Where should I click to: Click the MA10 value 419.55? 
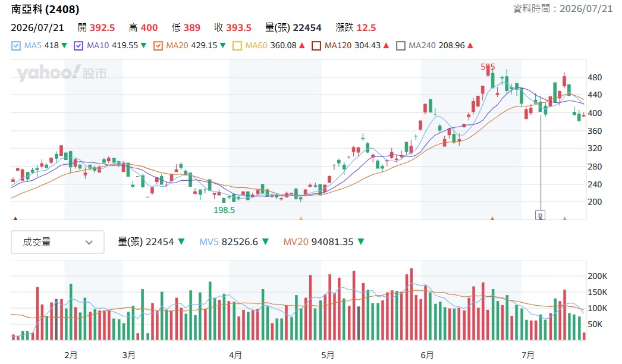125,45
